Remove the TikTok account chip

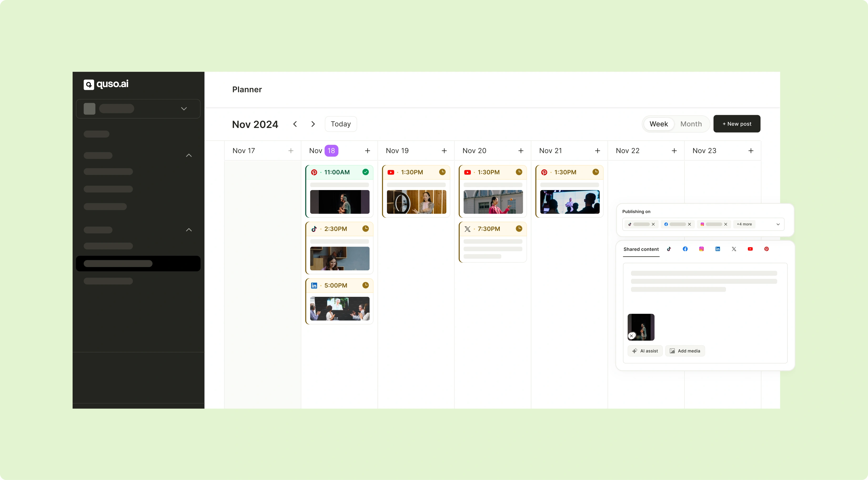[653, 224]
